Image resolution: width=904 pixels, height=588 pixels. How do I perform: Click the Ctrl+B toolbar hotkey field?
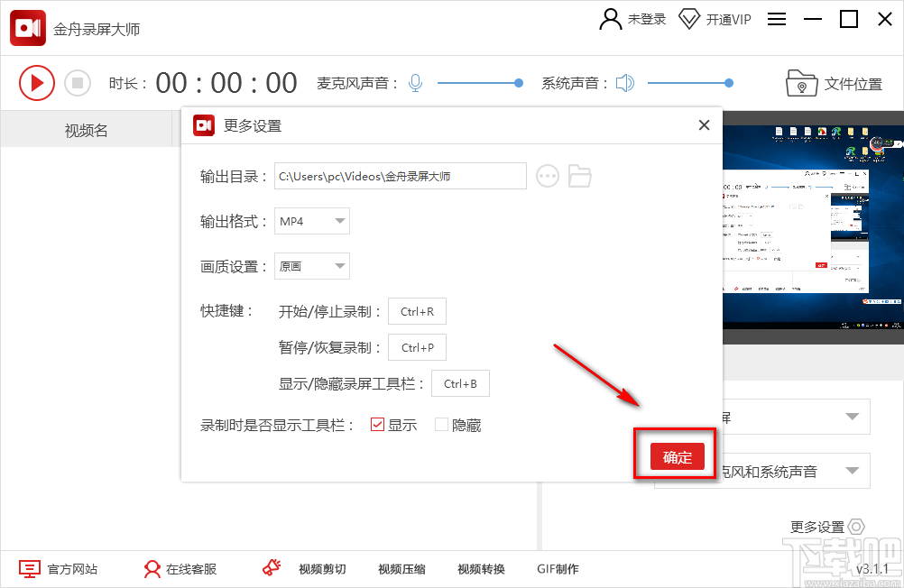460,383
